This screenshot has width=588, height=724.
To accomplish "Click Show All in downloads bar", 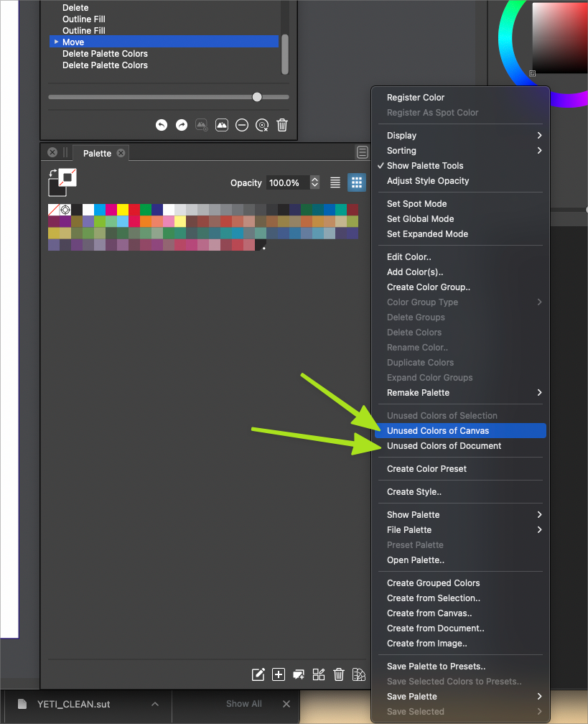I will (x=243, y=704).
